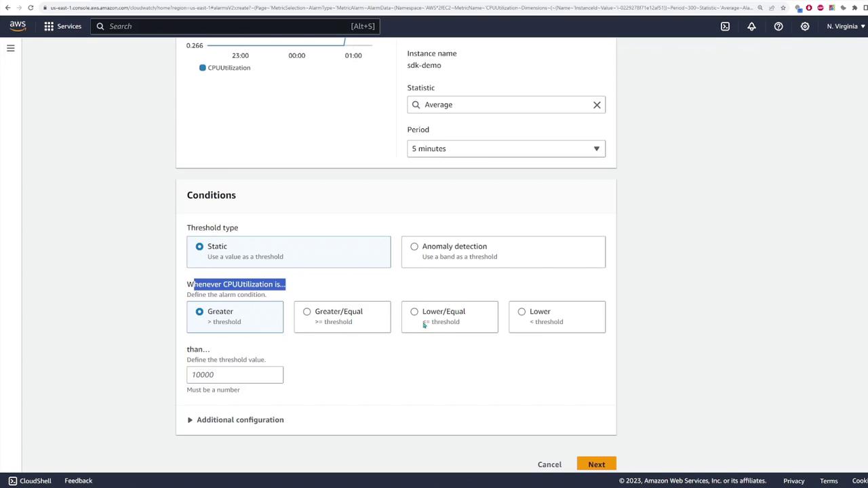Image resolution: width=868 pixels, height=488 pixels.
Task: Select the Static threshold type
Action: (289, 251)
